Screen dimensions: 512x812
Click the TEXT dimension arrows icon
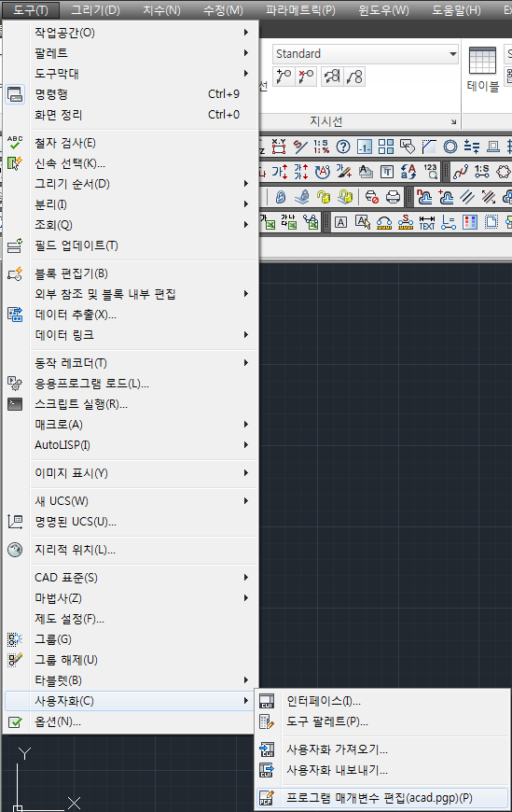[426, 222]
